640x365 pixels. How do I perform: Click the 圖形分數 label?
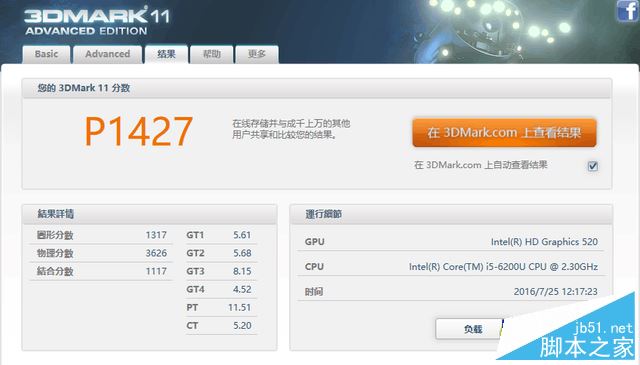[x=55, y=235]
